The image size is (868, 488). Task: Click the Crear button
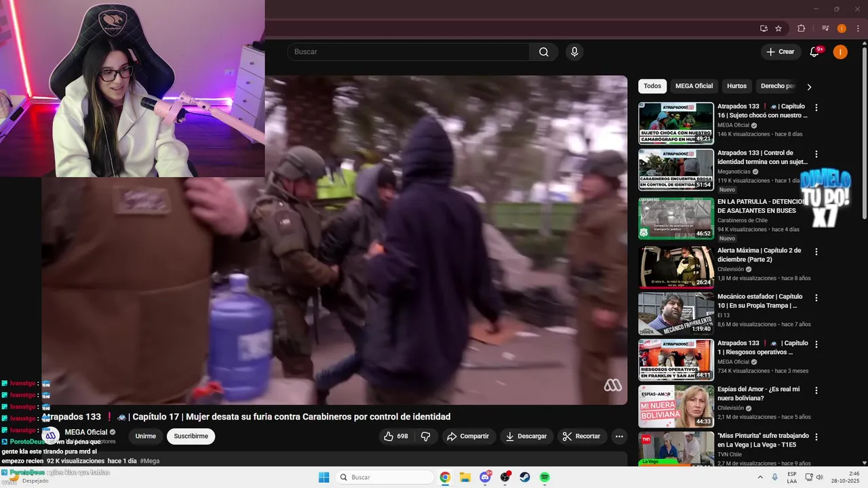click(x=780, y=52)
